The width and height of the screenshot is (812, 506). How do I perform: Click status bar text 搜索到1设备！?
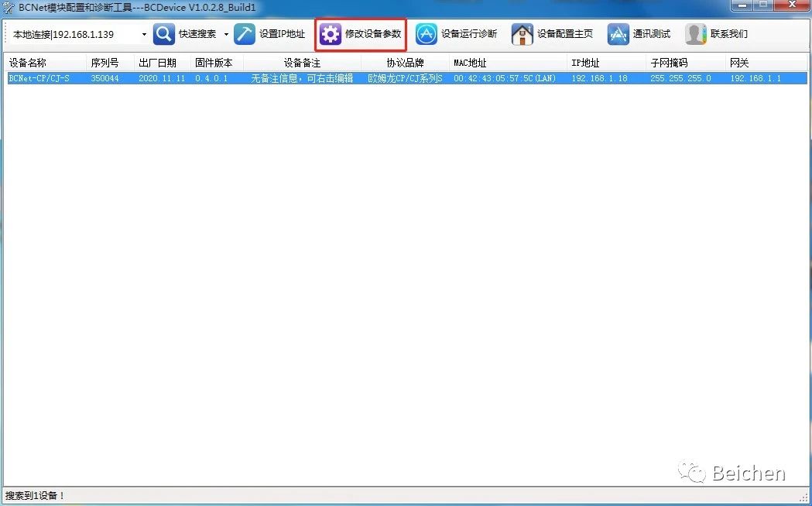tap(35, 496)
